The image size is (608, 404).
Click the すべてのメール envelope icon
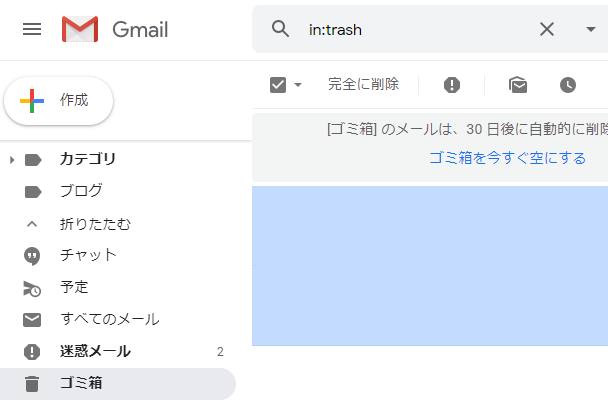32,320
